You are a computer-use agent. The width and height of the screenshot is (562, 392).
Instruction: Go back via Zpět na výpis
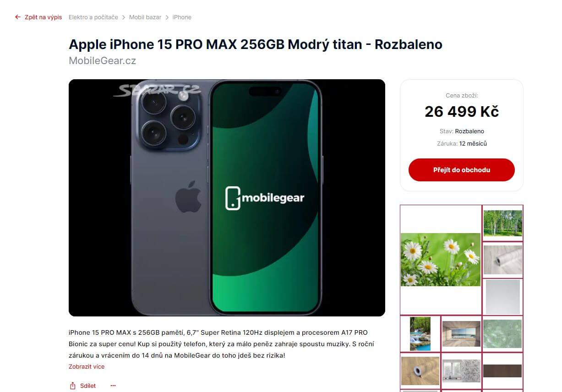pyautogui.click(x=43, y=17)
